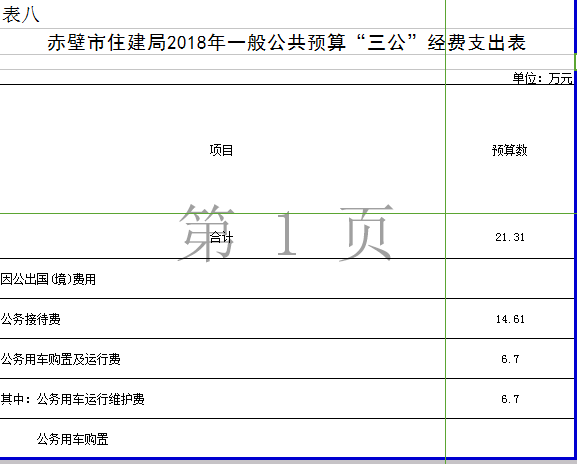The image size is (577, 464).
Task: Click the 公务接待费 cell
Action: pyautogui.click(x=222, y=319)
